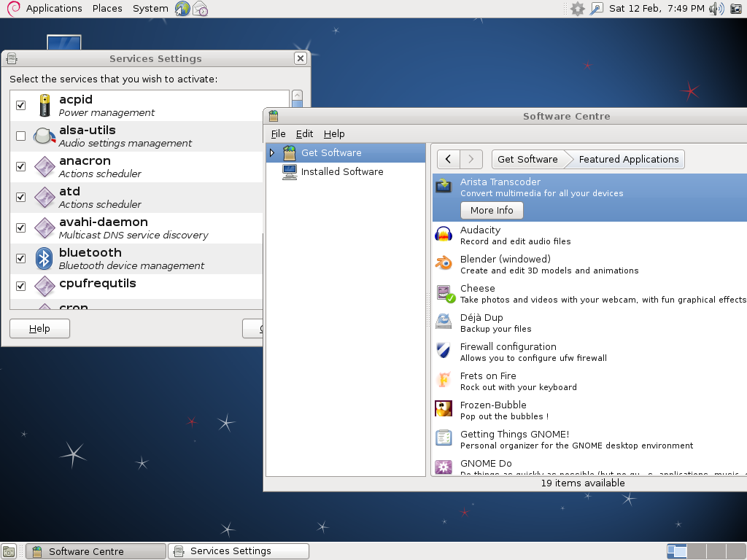Viewport: 747px width, 560px height.
Task: Toggle the avahi-daemon checkbox
Action: (x=20, y=227)
